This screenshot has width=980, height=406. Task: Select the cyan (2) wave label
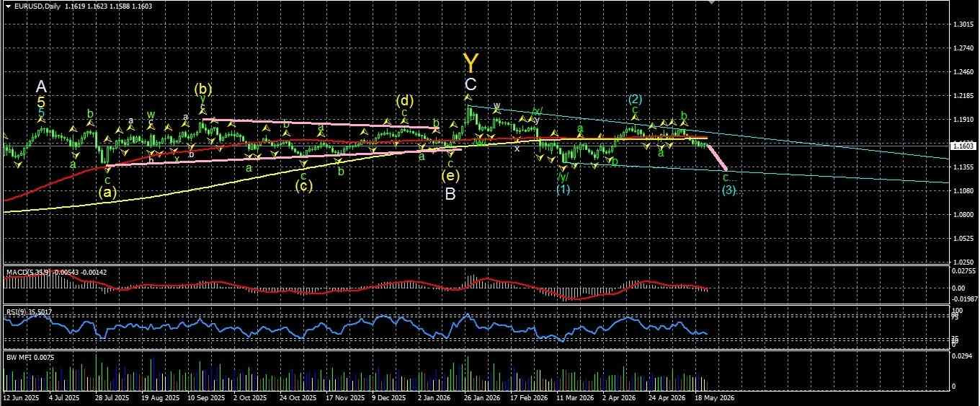[635, 99]
